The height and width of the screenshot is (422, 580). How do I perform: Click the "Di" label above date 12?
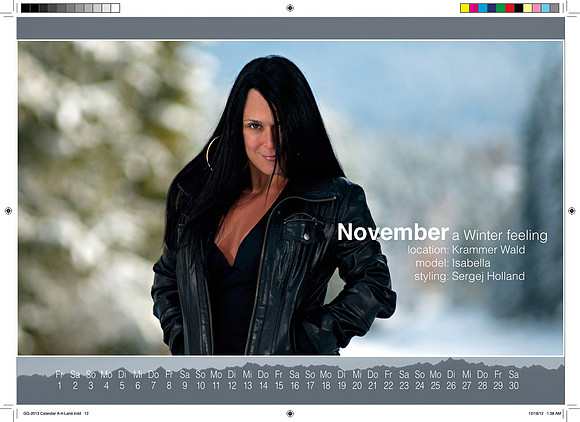232,374
